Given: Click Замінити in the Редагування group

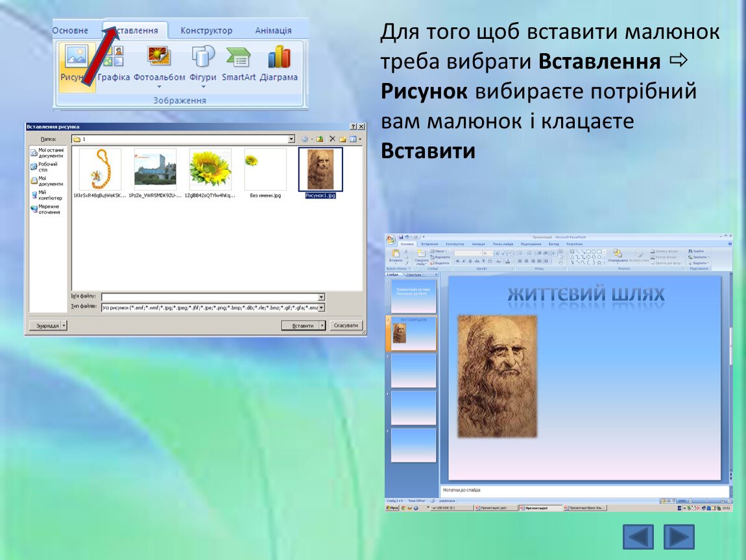Looking at the screenshot, I should pyautogui.click(x=699, y=257).
